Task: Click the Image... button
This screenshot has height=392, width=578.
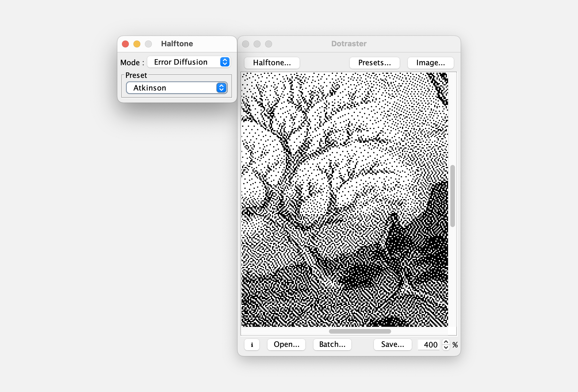Action: click(x=430, y=63)
